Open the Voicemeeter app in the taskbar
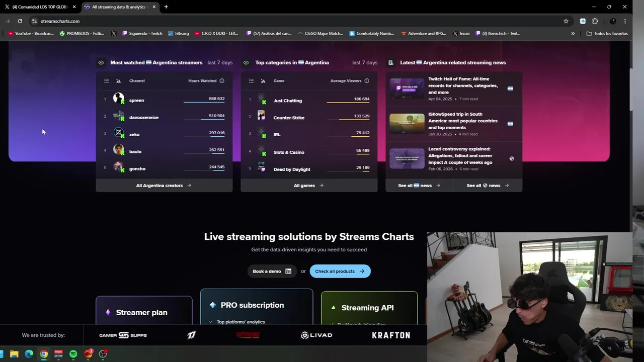 tap(58, 354)
